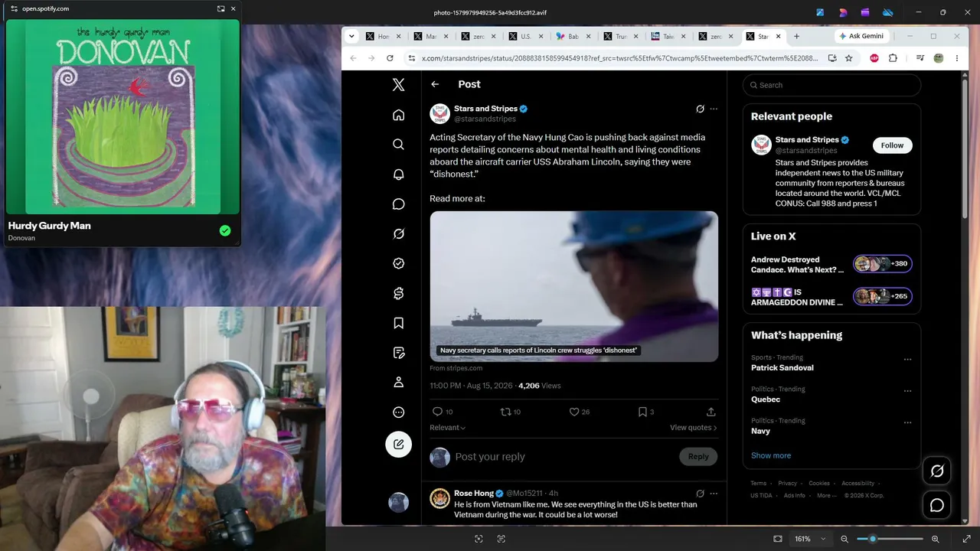Repost the Stars and Stripes post
This screenshot has width=980, height=551.
point(505,412)
